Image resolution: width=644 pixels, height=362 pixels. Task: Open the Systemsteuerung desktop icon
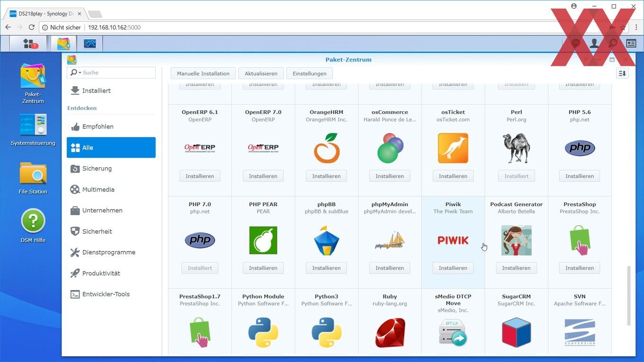coord(33,129)
